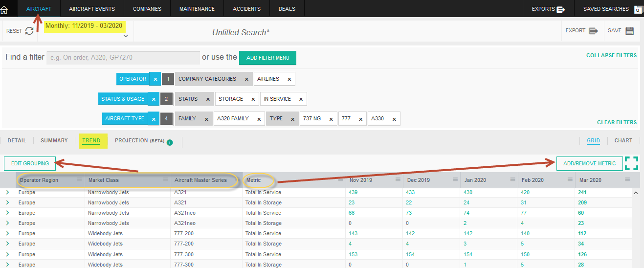Toggle the fullscreen grid icon
The image size is (644, 268).
point(632,163)
